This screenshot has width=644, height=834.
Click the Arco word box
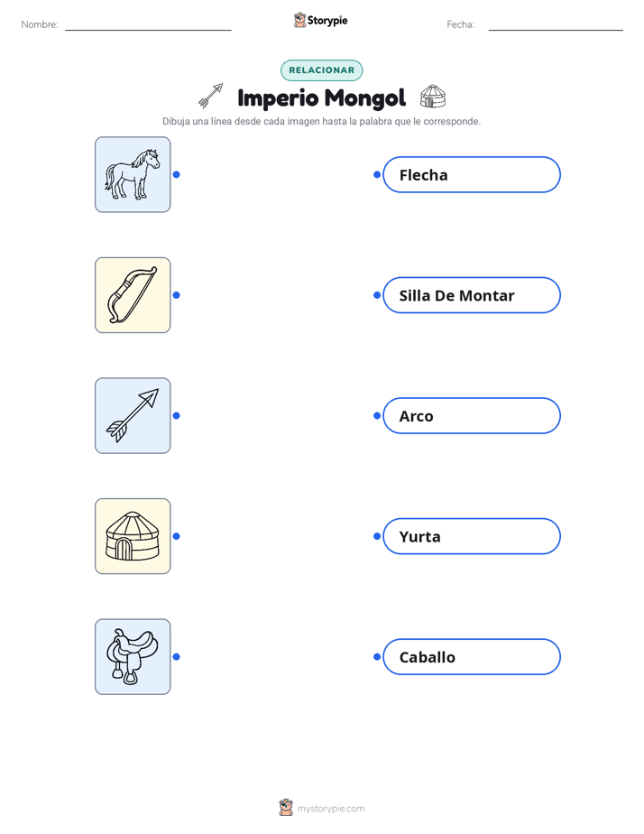coord(472,415)
